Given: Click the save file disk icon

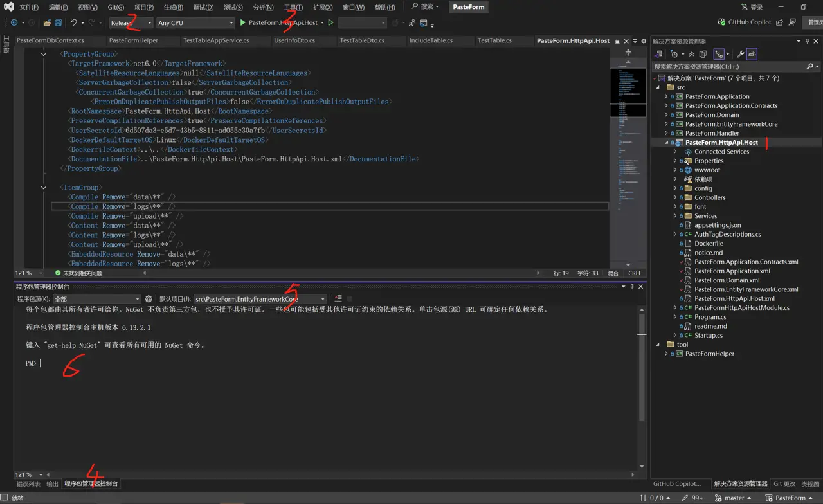Looking at the screenshot, I should coord(58,22).
